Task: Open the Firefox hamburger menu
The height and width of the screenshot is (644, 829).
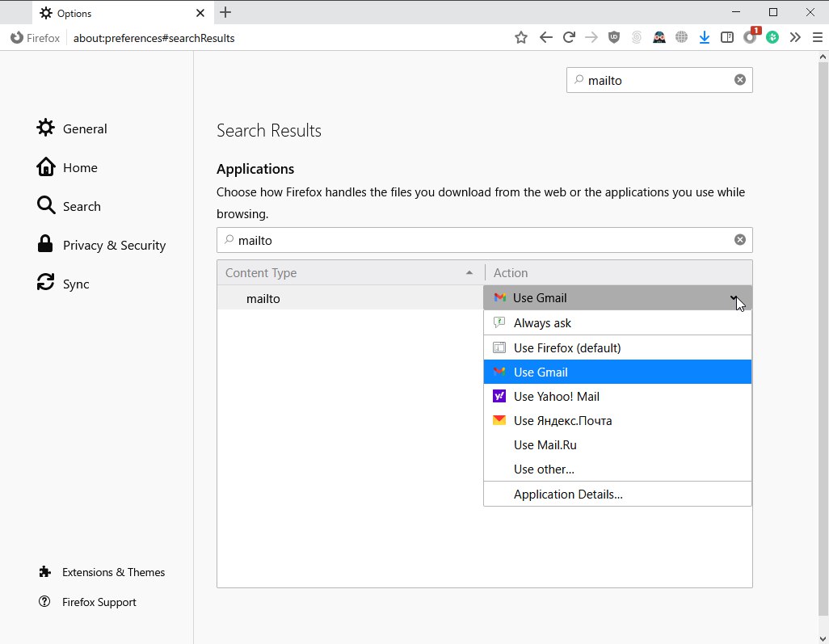Action: tap(818, 37)
